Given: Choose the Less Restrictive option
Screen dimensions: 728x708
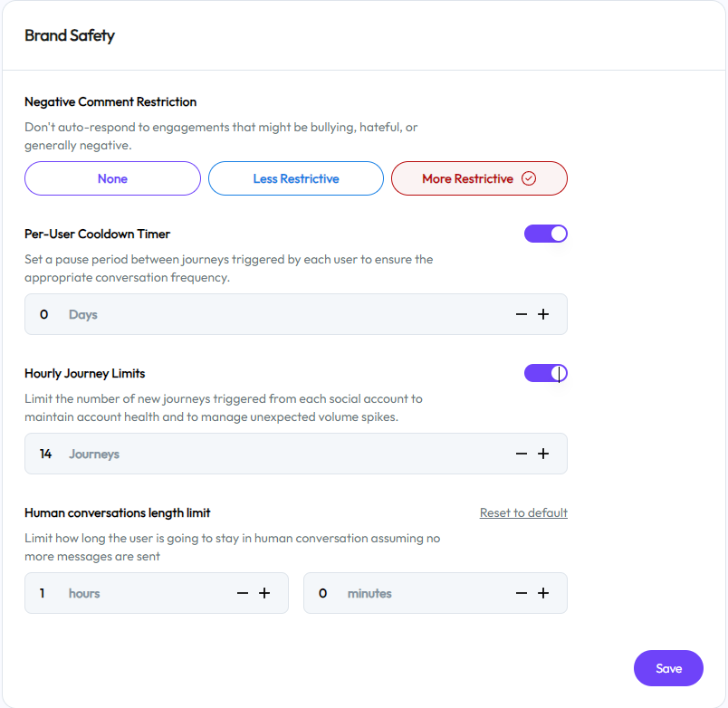Looking at the screenshot, I should (296, 179).
